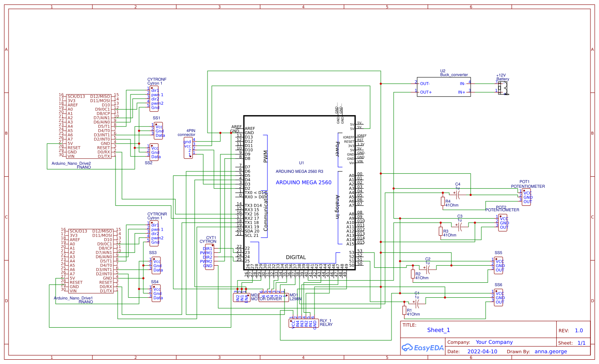Select the CYTRONF Cytron 1 header
Viewport: 599px width, 364px height.
pos(154,98)
